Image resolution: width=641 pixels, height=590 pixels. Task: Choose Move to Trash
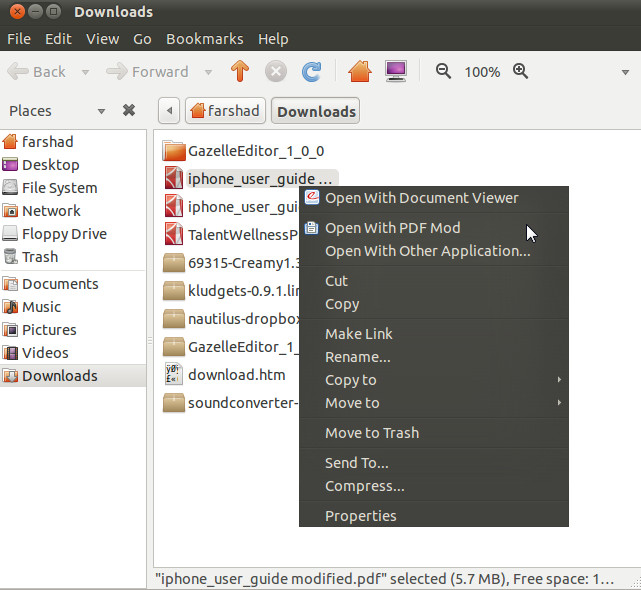[434, 433]
